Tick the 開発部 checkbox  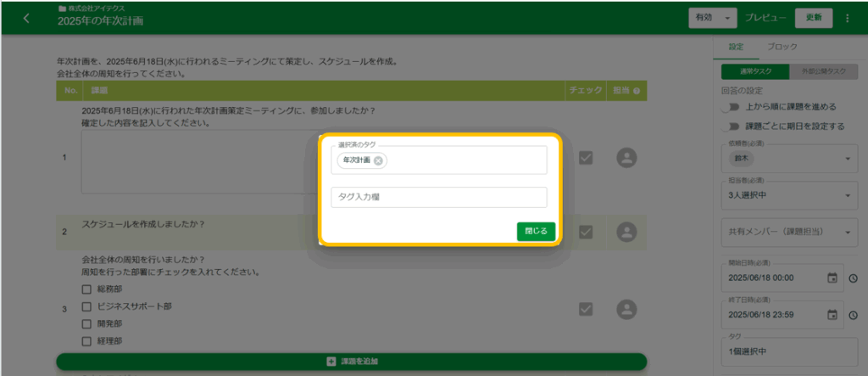pos(86,324)
